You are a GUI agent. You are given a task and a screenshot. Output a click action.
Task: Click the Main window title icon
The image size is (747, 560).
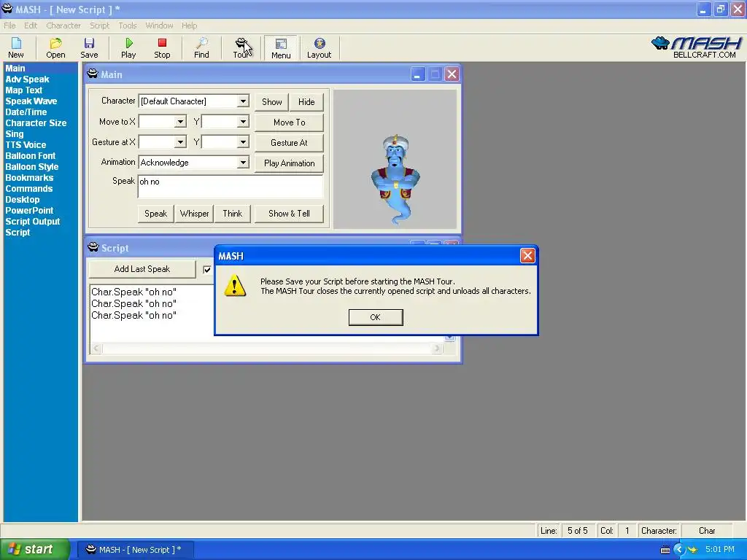click(x=93, y=74)
